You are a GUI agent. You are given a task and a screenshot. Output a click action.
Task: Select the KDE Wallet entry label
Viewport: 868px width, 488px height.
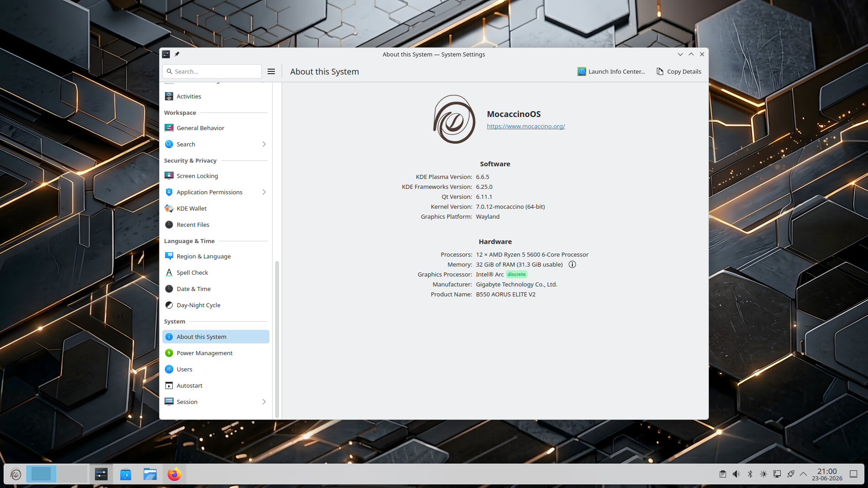coord(192,208)
